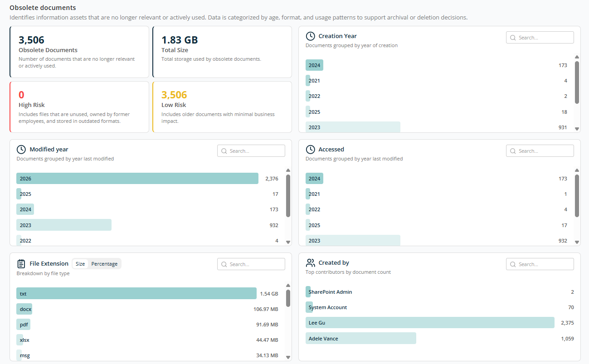Open the Total Size card

pyautogui.click(x=222, y=52)
